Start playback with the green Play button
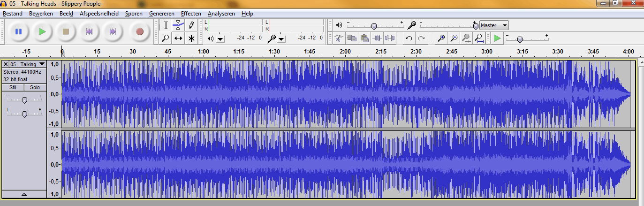The height and width of the screenshot is (206, 644). 42,31
